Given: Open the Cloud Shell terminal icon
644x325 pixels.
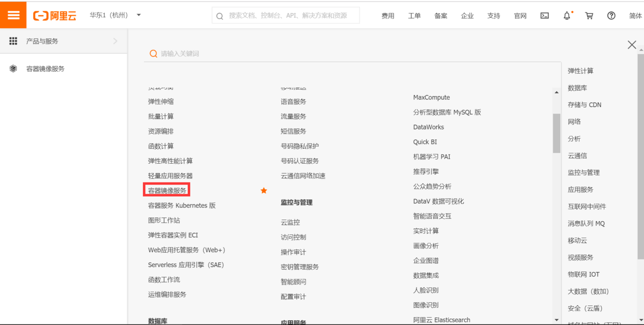Looking at the screenshot, I should point(544,16).
